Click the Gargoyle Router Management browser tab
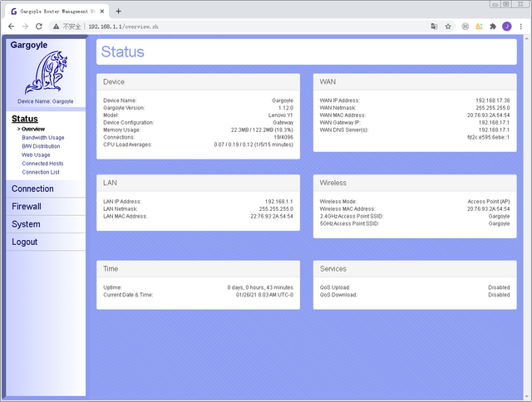This screenshot has width=532, height=402. point(57,12)
